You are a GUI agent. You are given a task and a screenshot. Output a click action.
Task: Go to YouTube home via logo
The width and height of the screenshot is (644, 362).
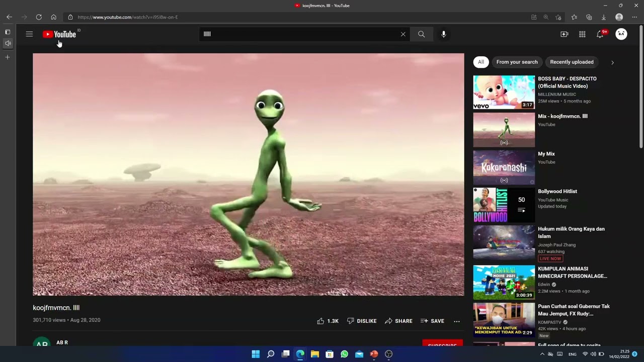(x=59, y=34)
